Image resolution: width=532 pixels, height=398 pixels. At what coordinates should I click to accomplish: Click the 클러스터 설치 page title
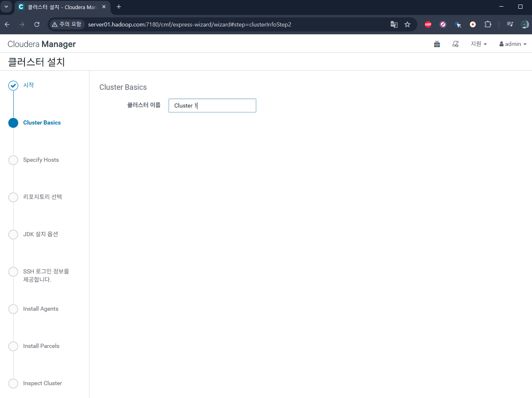tap(36, 62)
